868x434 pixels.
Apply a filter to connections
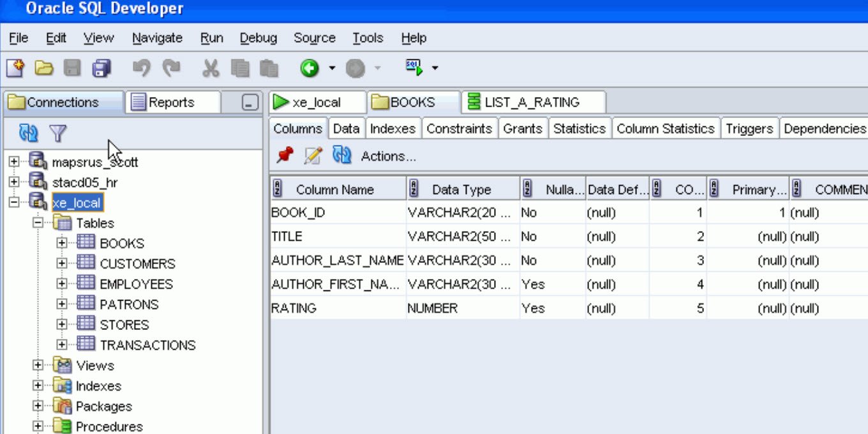point(59,133)
